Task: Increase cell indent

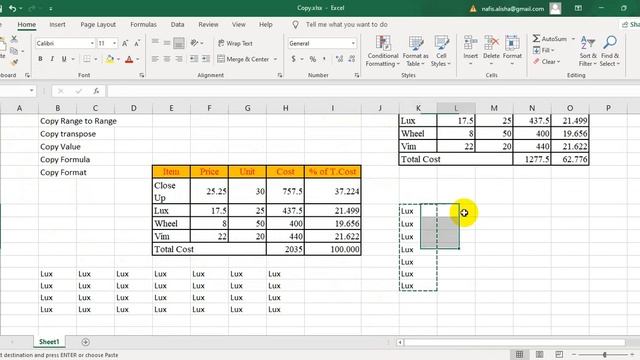Action: [x=206, y=59]
